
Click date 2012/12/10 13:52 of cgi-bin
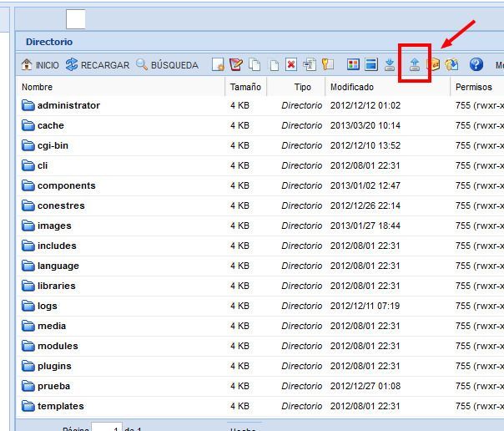365,145
